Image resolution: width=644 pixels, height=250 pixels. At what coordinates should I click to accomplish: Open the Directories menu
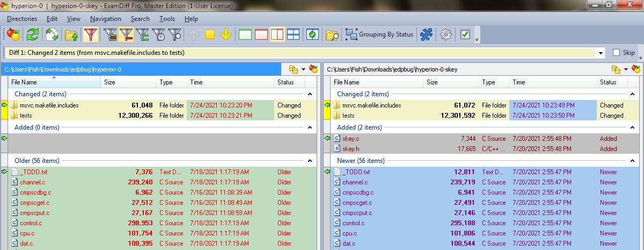click(22, 19)
